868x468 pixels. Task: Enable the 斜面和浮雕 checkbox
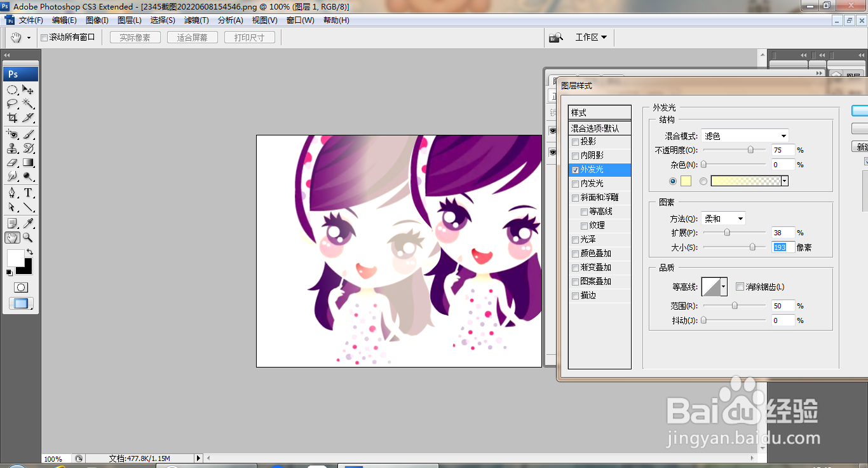[575, 198]
